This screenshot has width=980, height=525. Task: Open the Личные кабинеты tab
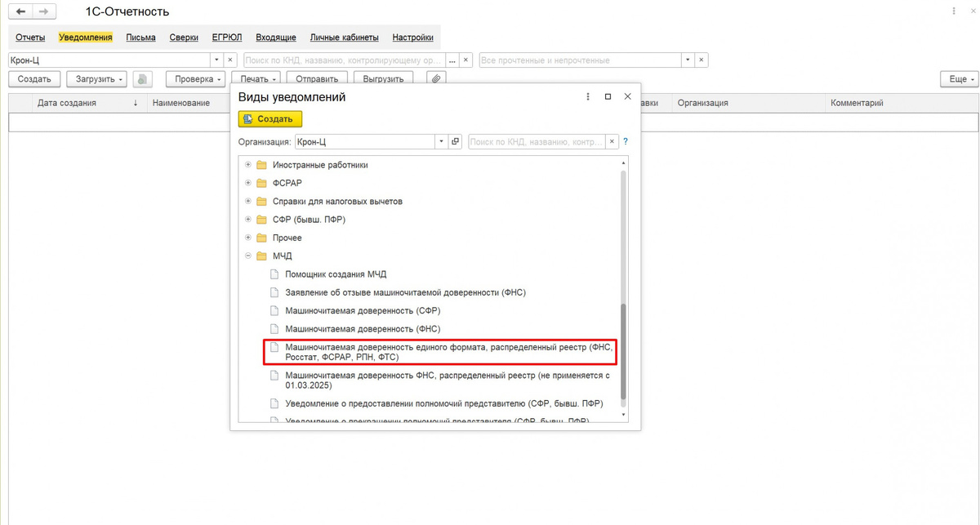[x=344, y=38]
